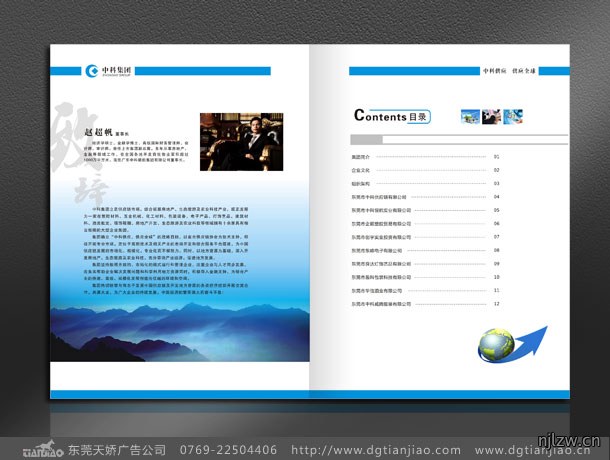Click the contents entry numbered 09
The height and width of the screenshot is (460, 610).
[425, 264]
